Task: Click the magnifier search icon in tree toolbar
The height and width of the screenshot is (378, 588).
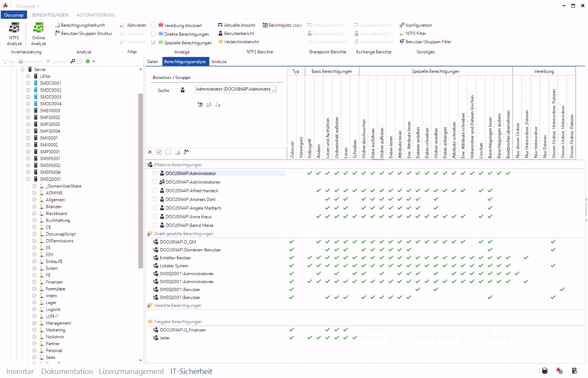Action: pos(73,61)
